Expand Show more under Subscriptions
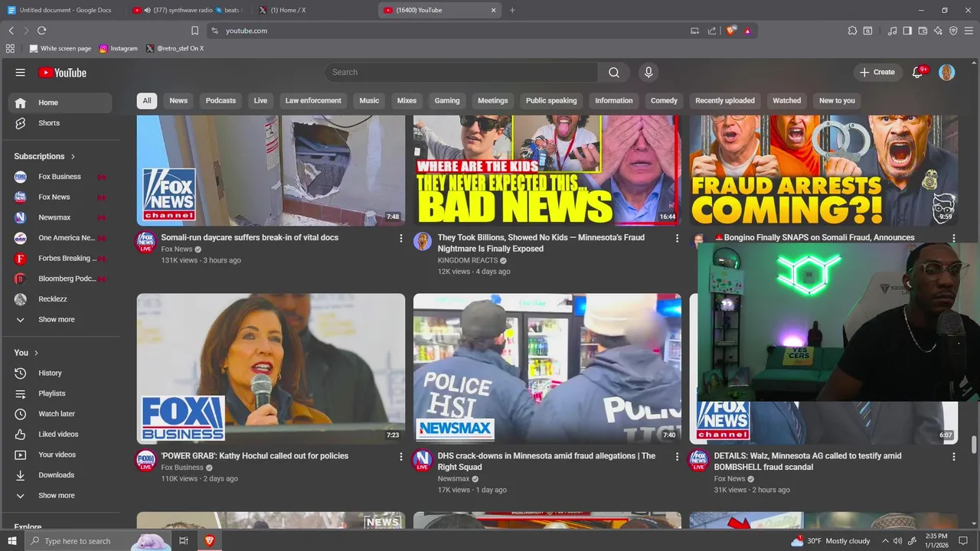The image size is (980, 551). click(57, 319)
